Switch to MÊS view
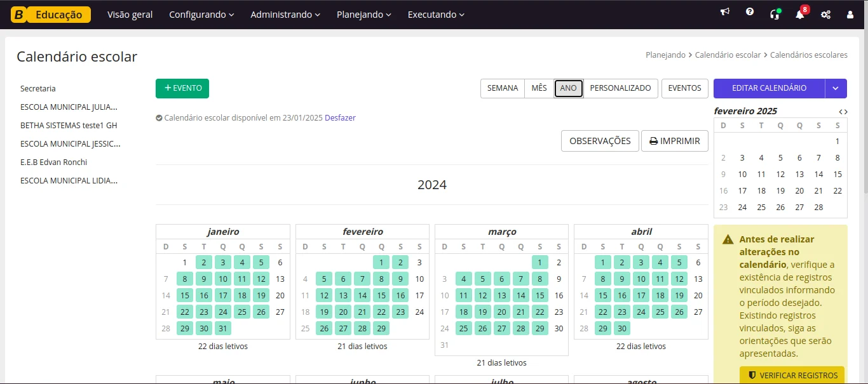Screen dimensions: 868x384 click(x=539, y=88)
